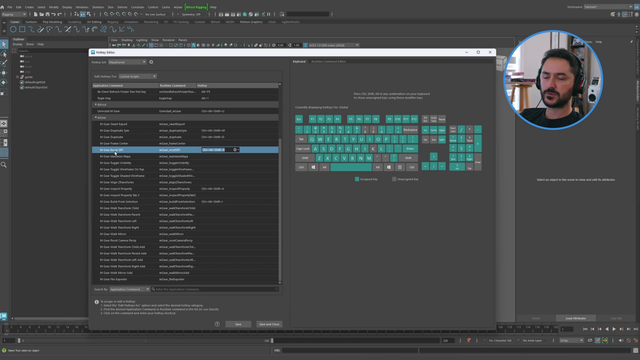Click the right Shift modifier key on keyboard
Screen dimensions: 640x360
point(408,158)
